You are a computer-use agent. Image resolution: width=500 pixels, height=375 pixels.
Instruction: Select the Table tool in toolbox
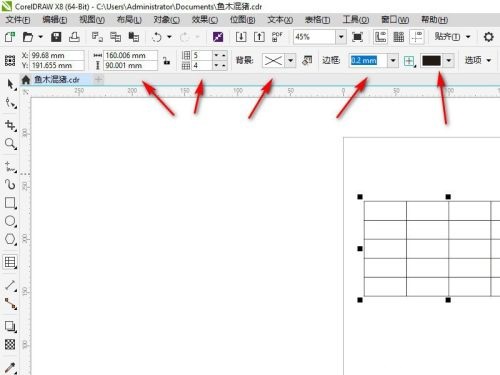click(10, 262)
